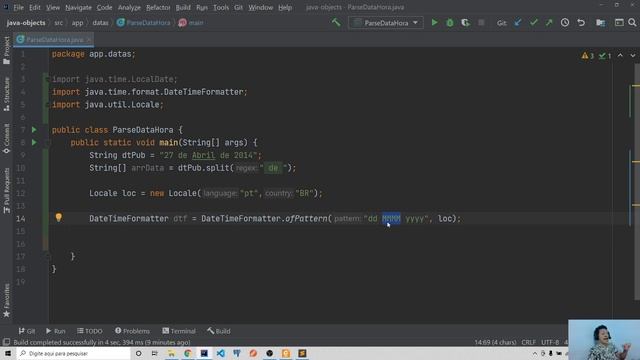The image size is (640, 360).
Task: Open the ParseDataHora run configuration dropdown
Action: [x=386, y=23]
